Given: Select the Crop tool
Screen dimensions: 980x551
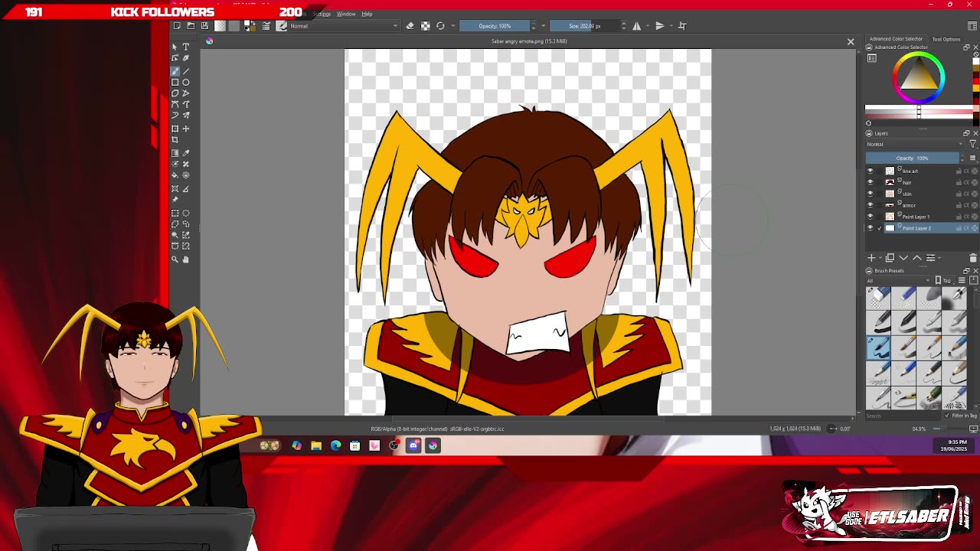Looking at the screenshot, I should [175, 140].
